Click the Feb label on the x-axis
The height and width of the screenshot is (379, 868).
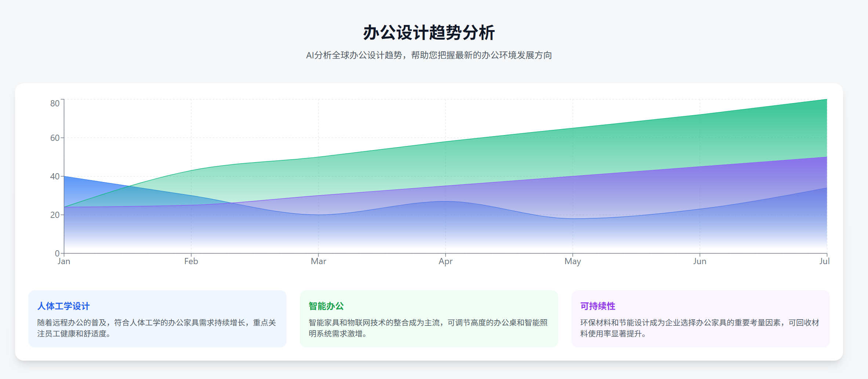pyautogui.click(x=191, y=261)
